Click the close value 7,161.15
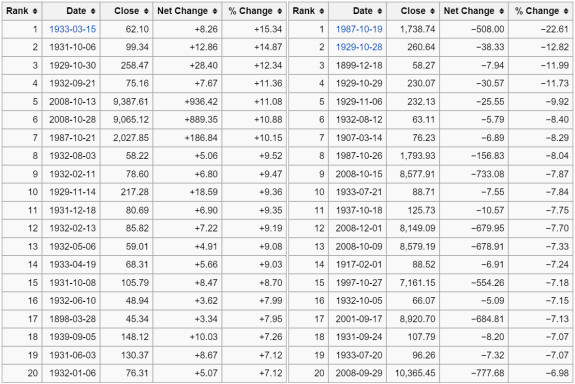This screenshot has width=575, height=384. [x=417, y=283]
